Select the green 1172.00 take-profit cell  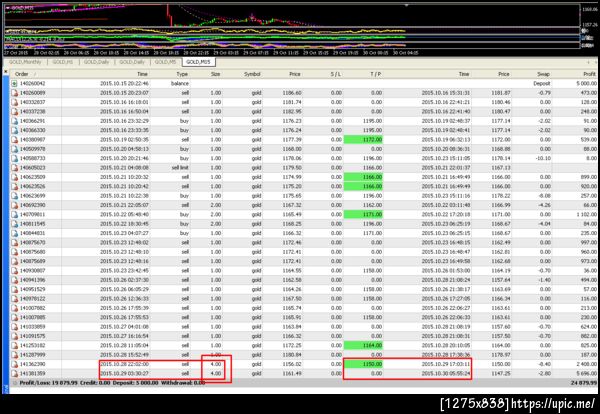tap(364, 140)
